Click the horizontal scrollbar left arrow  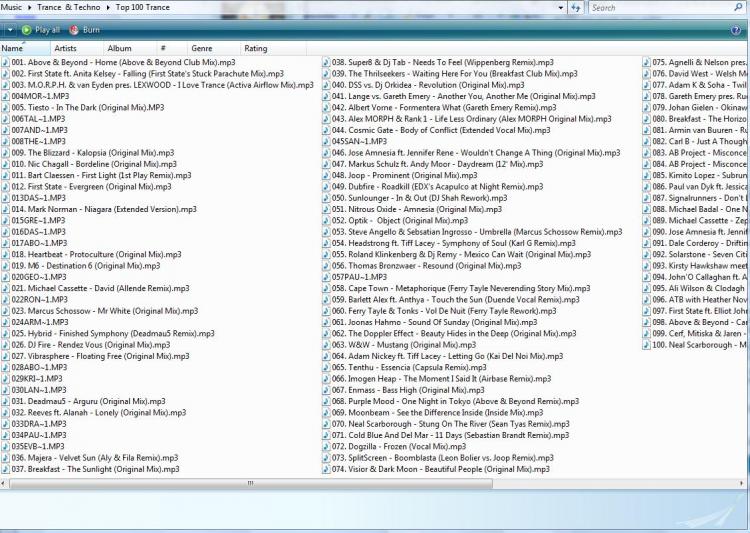click(4, 483)
